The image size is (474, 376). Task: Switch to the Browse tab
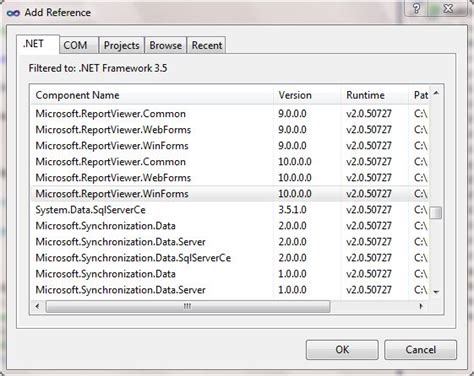pyautogui.click(x=166, y=45)
